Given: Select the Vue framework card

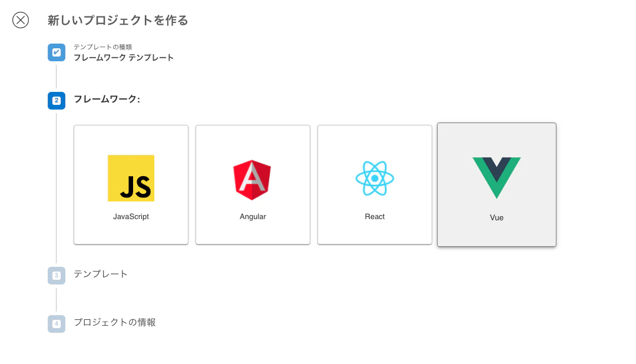Looking at the screenshot, I should [x=496, y=184].
